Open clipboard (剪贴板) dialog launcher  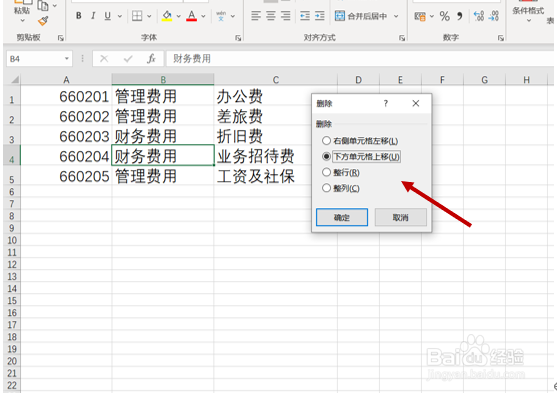(x=60, y=38)
